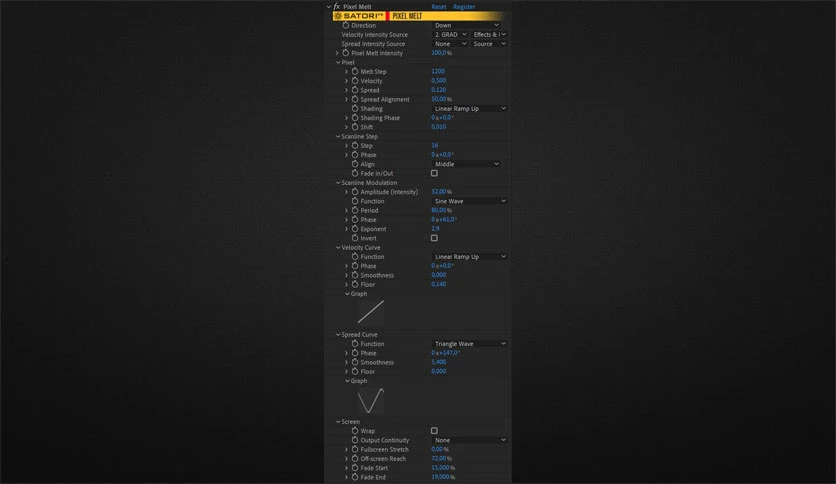Click the Spread Alignment value 50,00

click(439, 99)
